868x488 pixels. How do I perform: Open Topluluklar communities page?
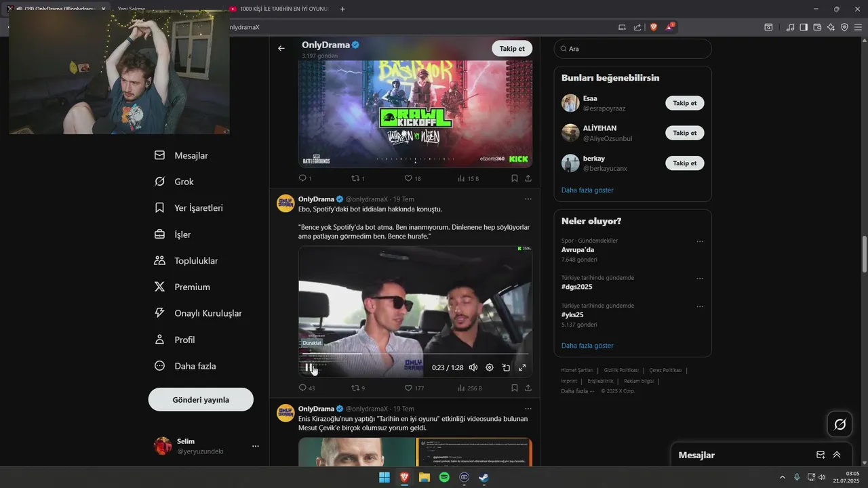[186, 261]
